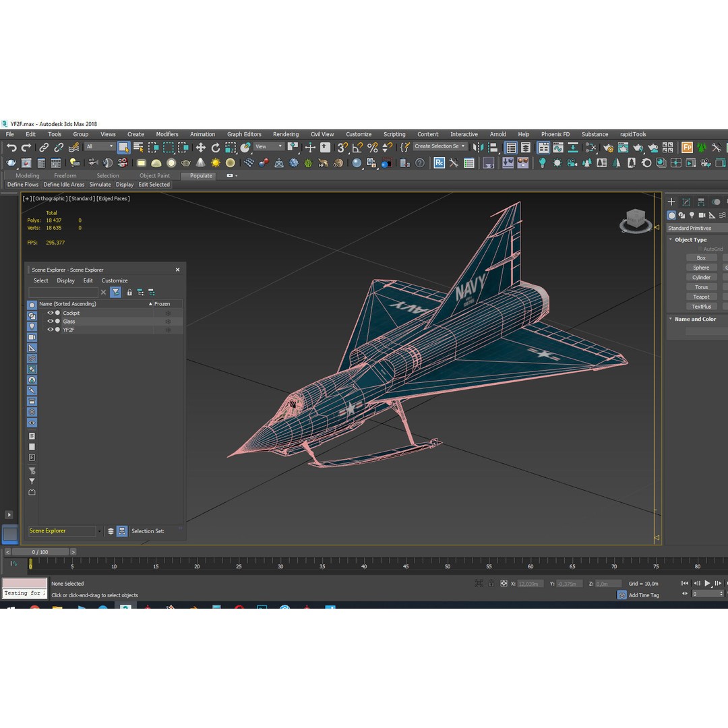Toggle Display Cameras filter in Scene Explorer sidebar
The height and width of the screenshot is (728, 728).
point(32,337)
